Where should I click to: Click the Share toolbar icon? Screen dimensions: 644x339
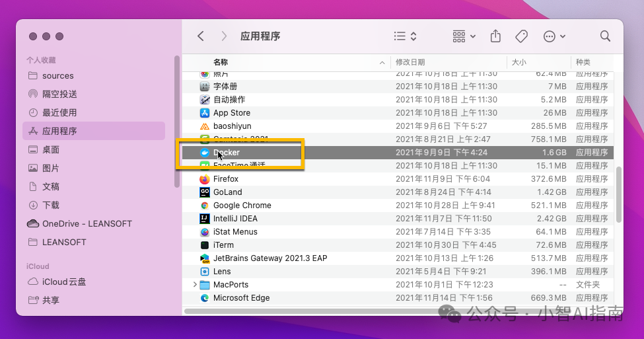[496, 36]
